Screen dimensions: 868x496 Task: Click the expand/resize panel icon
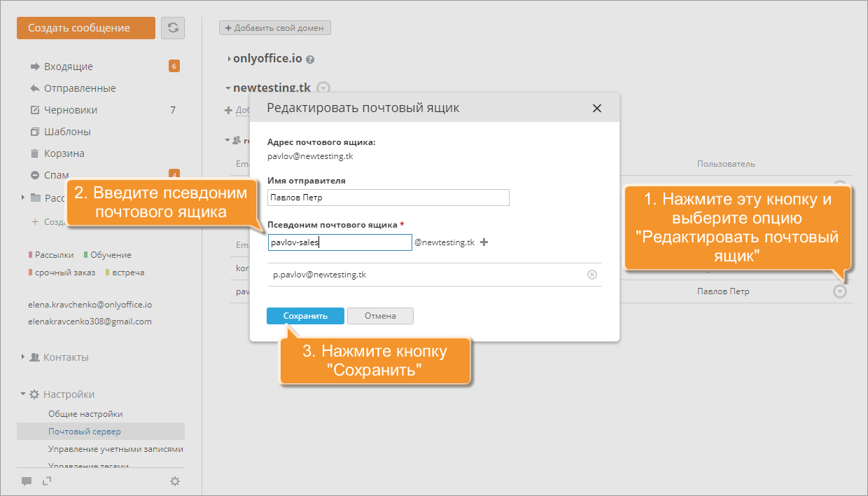47,481
